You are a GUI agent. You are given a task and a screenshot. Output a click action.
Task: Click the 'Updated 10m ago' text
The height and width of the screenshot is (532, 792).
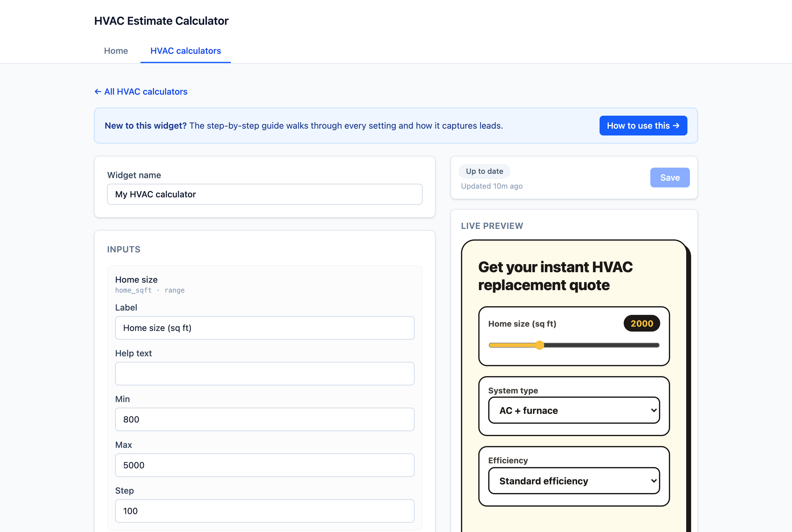pyautogui.click(x=491, y=186)
